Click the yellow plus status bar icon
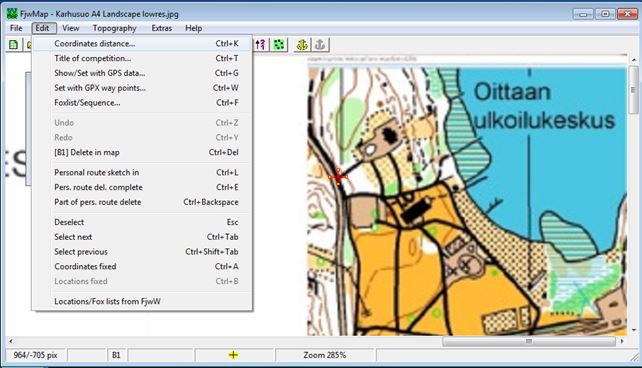Viewport: 642px width, 368px height. click(x=233, y=355)
